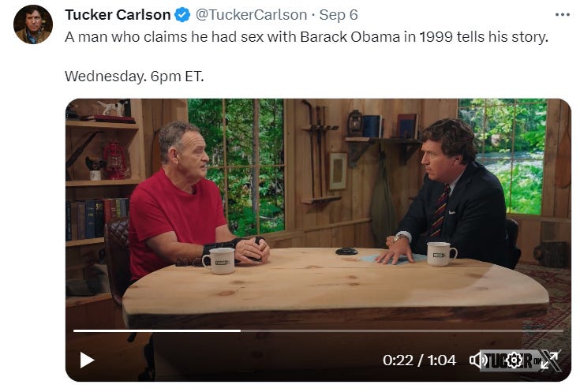The height and width of the screenshot is (392, 580).
Task: Expand the video to fullscreen
Action: 549,360
